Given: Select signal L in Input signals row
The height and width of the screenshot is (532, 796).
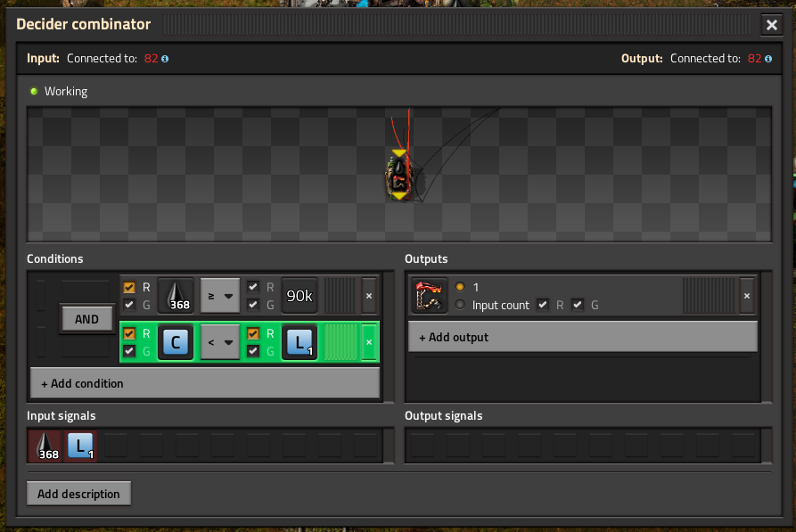Looking at the screenshot, I should [x=80, y=446].
